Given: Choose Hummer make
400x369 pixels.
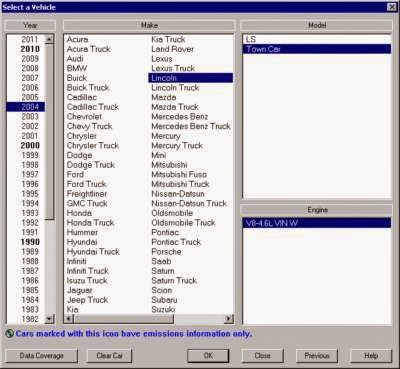Looking at the screenshot, I should (82, 232).
